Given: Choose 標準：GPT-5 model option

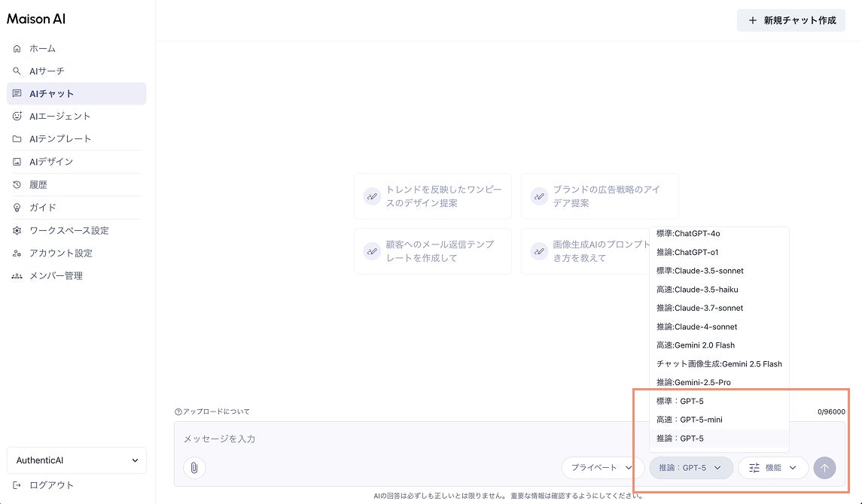Looking at the screenshot, I should (719, 402).
